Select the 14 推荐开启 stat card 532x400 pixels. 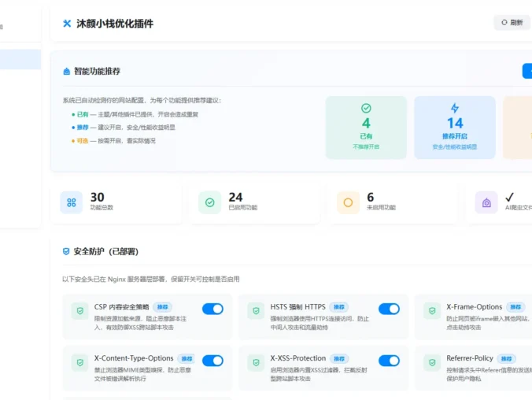coord(455,128)
